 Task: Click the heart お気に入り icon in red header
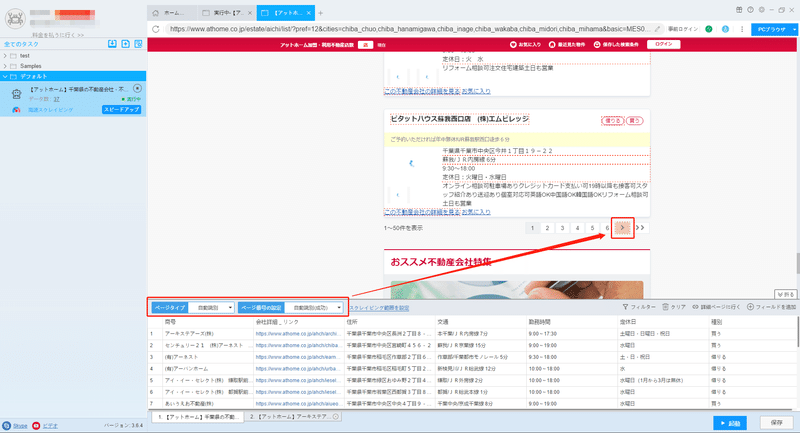click(x=513, y=45)
